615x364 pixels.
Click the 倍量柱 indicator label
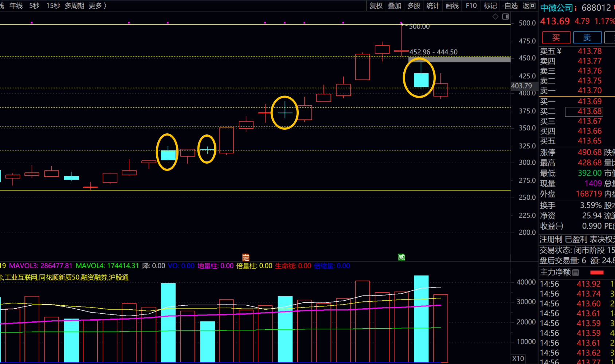(254, 266)
